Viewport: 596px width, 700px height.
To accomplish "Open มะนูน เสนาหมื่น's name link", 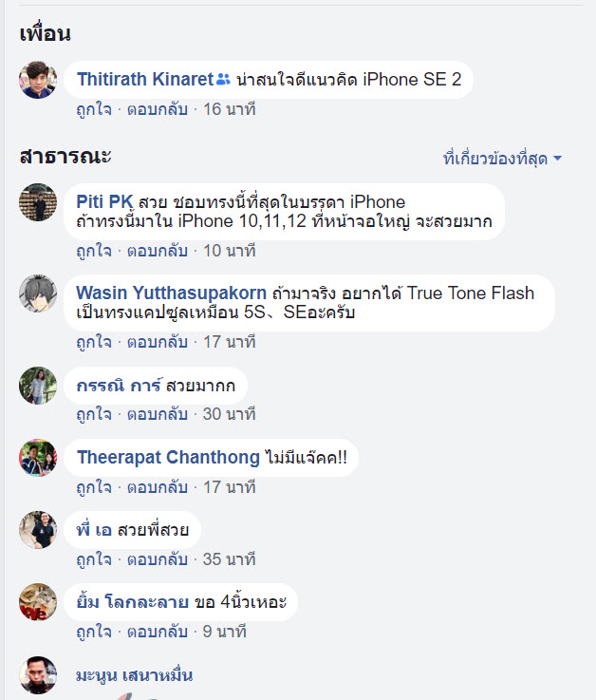I will [135, 675].
